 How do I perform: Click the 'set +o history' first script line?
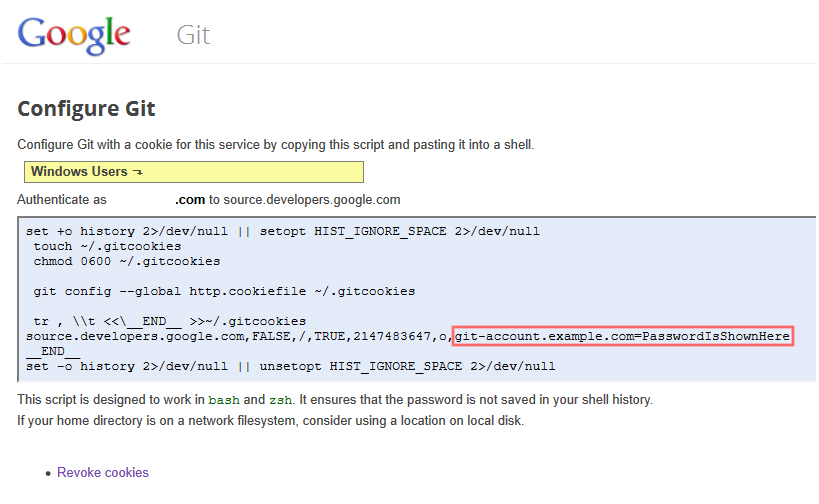tap(283, 231)
